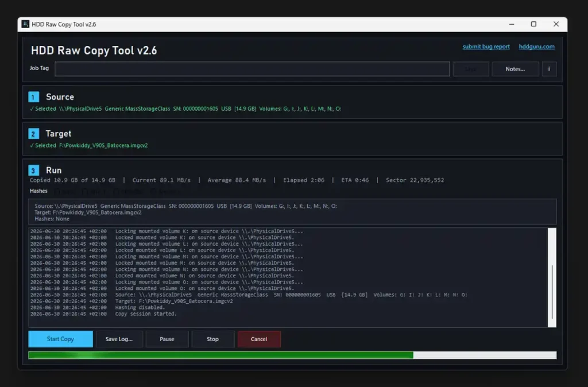Click the Start Copy button
This screenshot has height=387, width=588.
(60, 339)
